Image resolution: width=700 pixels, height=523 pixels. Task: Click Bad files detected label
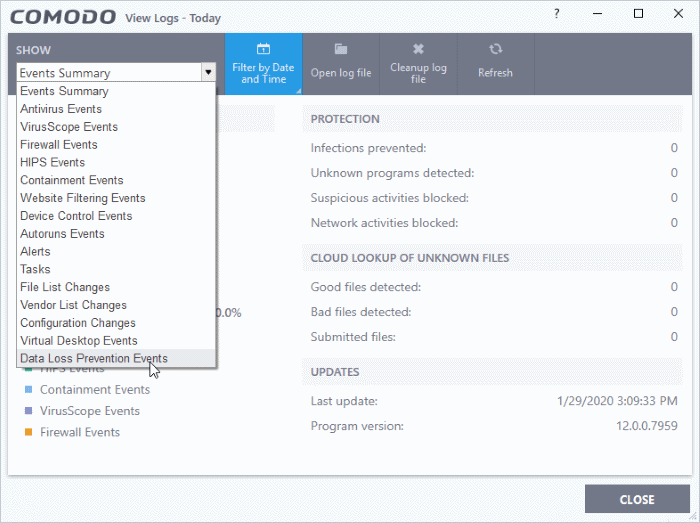pyautogui.click(x=361, y=312)
